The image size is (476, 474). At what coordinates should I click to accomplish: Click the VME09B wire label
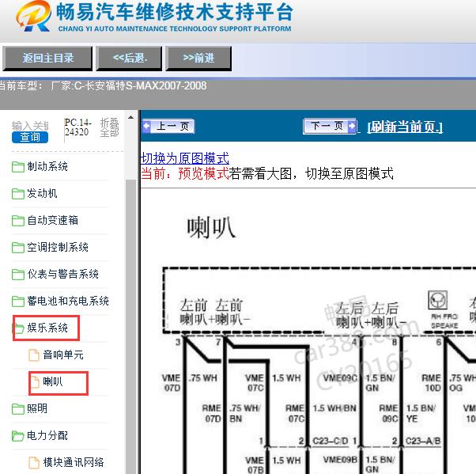click(x=340, y=460)
